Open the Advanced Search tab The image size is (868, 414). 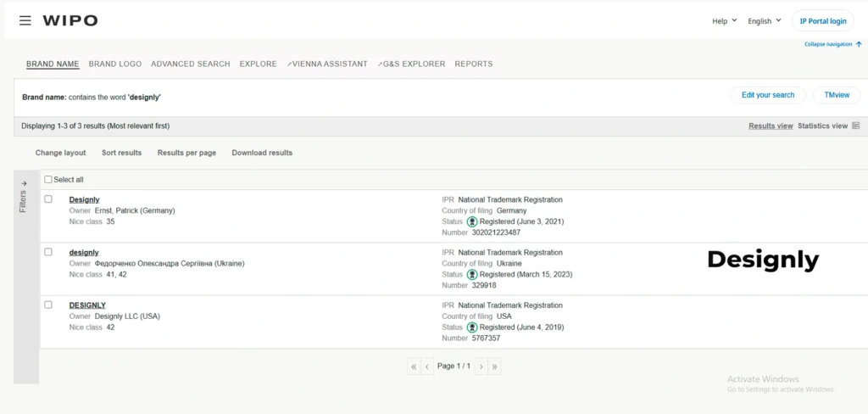(x=191, y=64)
